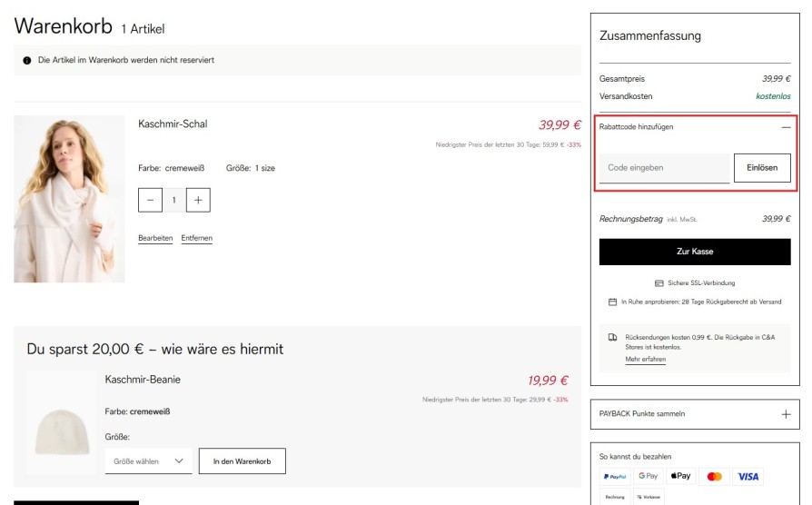Open the Größe wählen dropdown

148,461
